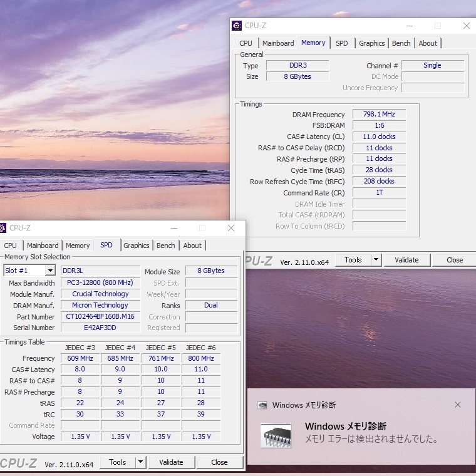Click the CPU-Z title icon of Memory window

click(x=237, y=26)
